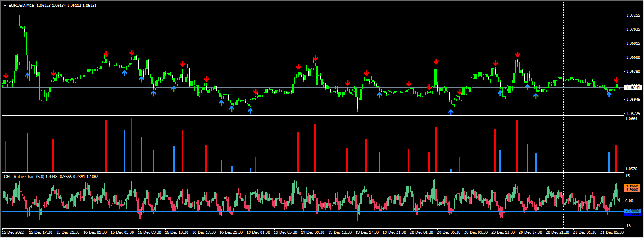Click the 1.0664 scale label of histogram panel
This screenshot has width=644, height=238.
632,119
